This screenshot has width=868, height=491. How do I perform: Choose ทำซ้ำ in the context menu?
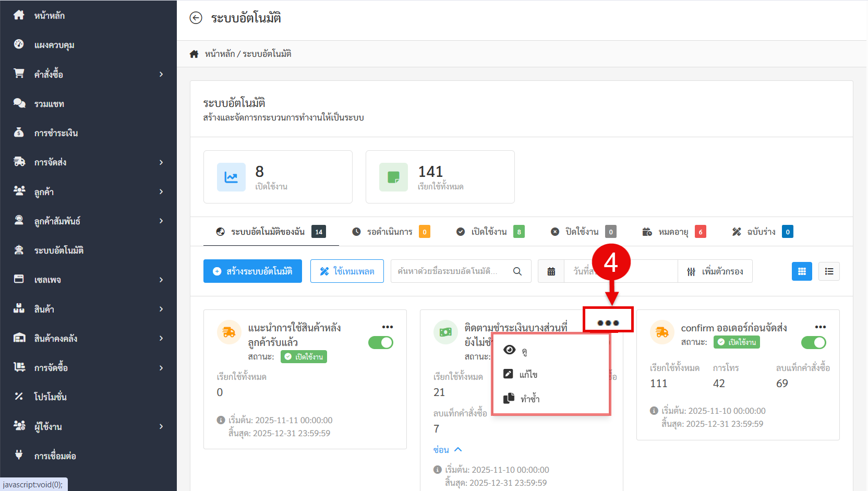tap(529, 399)
